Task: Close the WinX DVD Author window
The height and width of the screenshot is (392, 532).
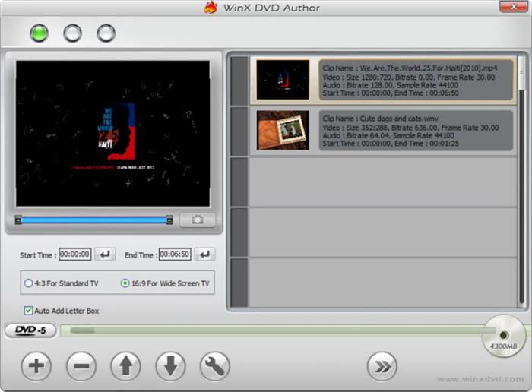Action: [x=513, y=7]
